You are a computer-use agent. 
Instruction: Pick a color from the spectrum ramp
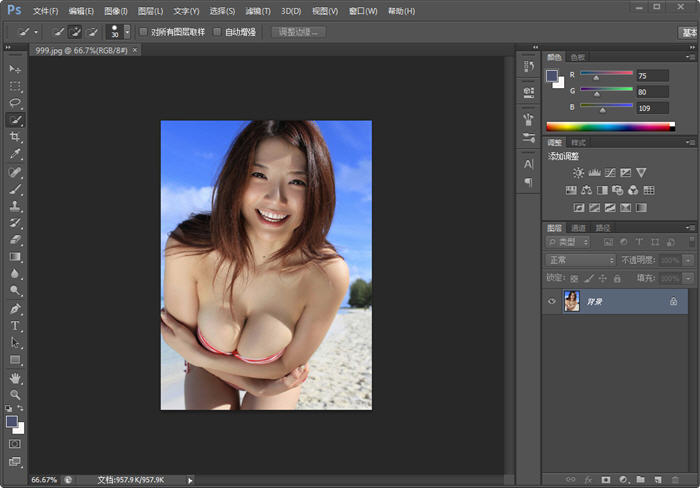(610, 127)
